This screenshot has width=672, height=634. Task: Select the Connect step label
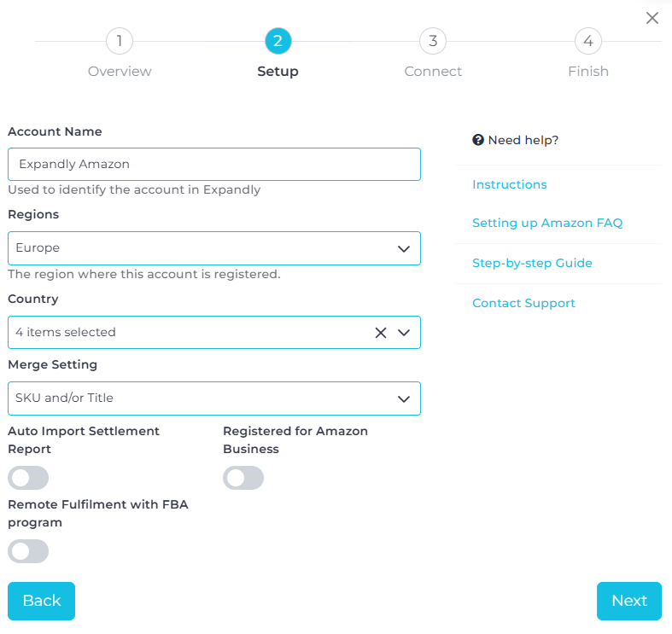(x=433, y=72)
